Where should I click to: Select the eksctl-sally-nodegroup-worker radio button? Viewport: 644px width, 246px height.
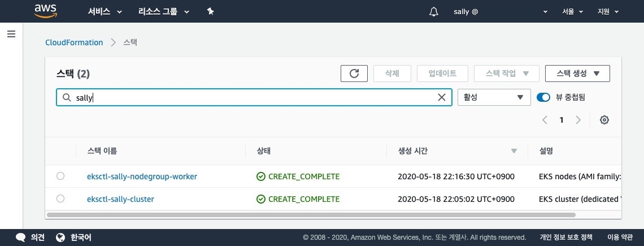[x=60, y=176]
